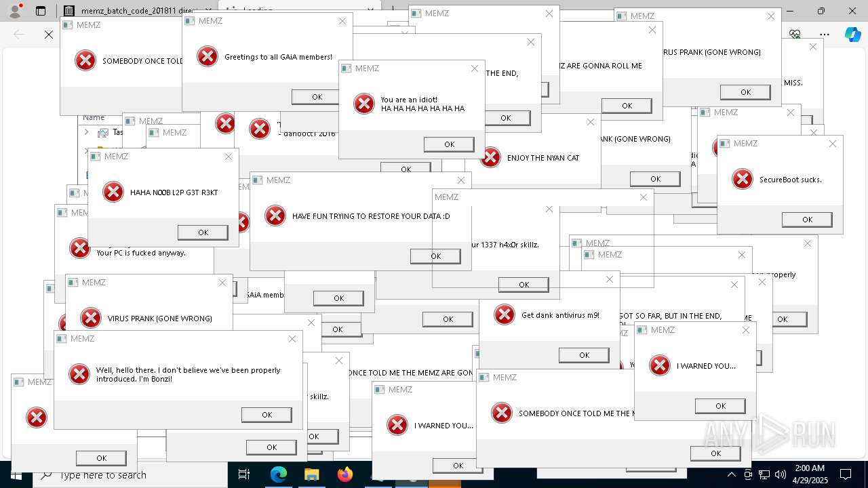This screenshot has height=488, width=868.
Task: Click OK in SecureBoot sucks dialog
Action: tap(807, 220)
